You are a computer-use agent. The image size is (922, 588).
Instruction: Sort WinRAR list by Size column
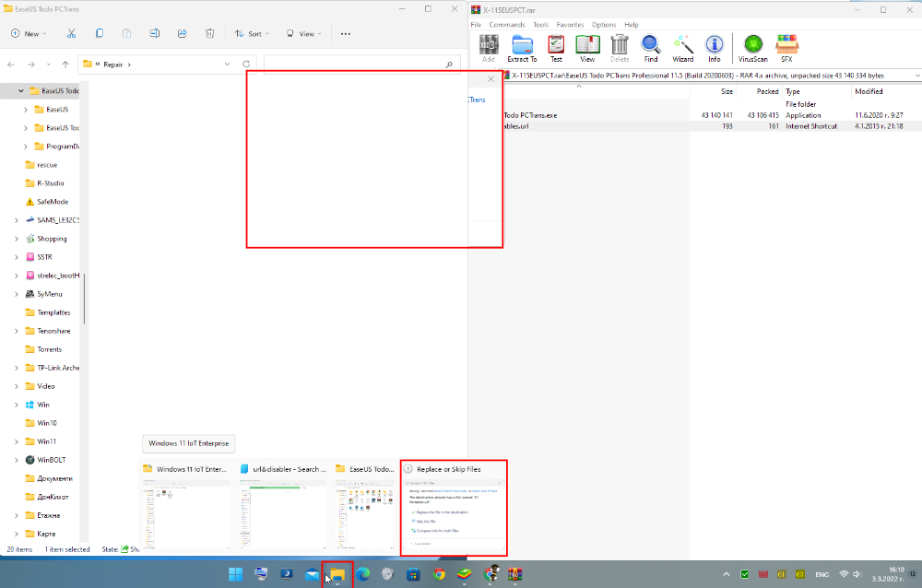(x=713, y=92)
